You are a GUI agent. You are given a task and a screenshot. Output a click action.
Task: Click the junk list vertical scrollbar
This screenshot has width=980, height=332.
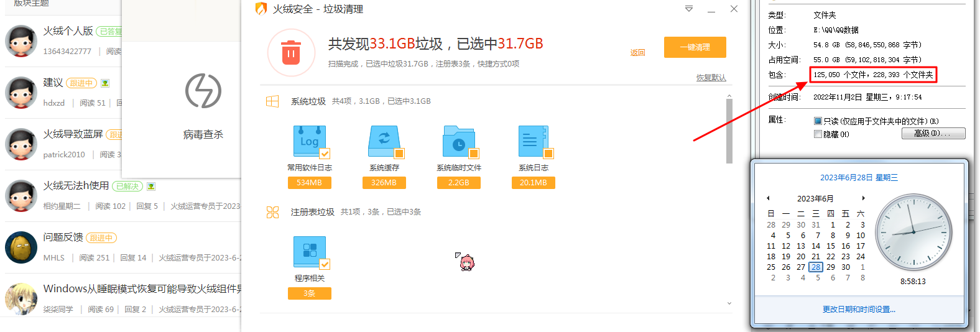(x=729, y=131)
